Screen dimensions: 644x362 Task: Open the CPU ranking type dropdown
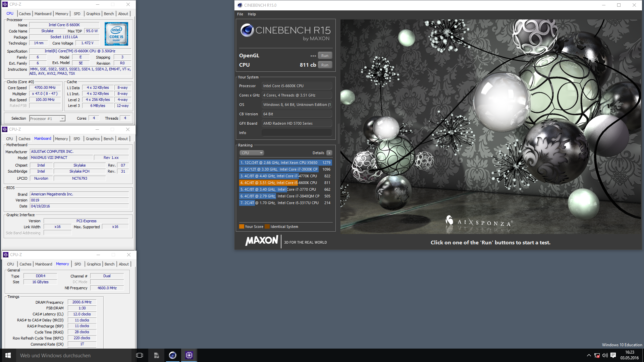(252, 153)
